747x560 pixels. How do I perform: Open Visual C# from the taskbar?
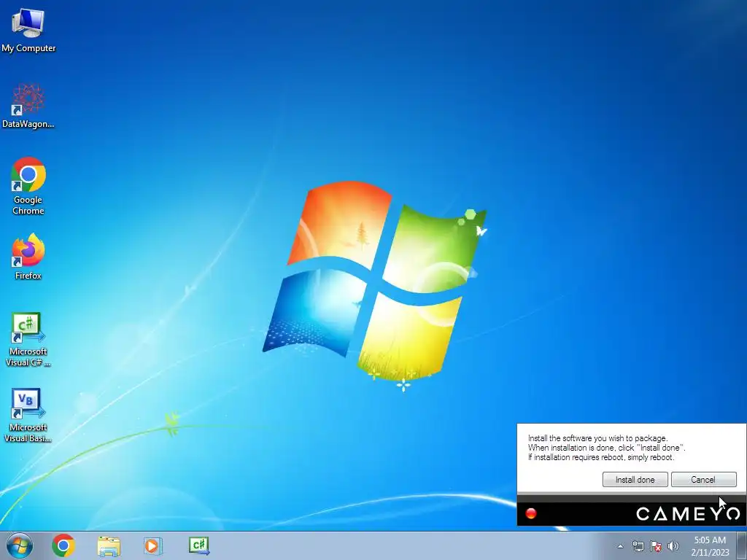coord(198,545)
